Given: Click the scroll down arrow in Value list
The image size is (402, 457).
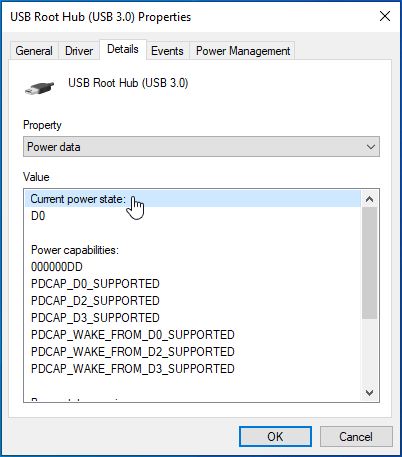Looking at the screenshot, I should point(369,393).
